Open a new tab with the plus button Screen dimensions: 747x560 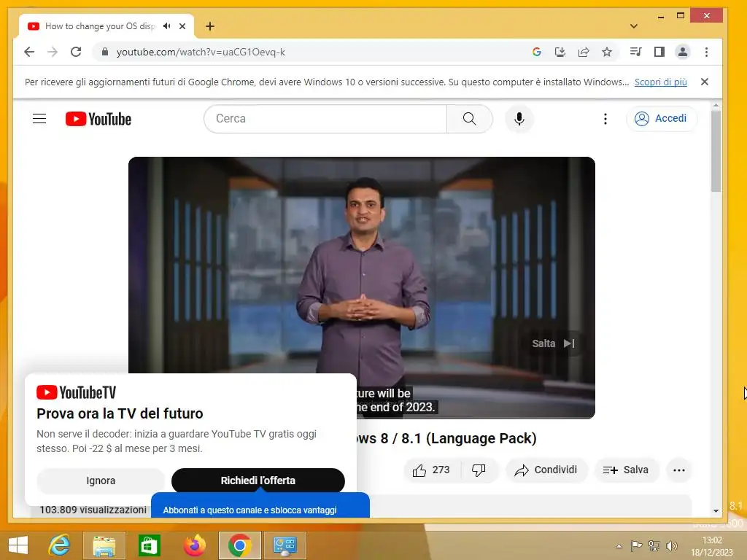210,26
